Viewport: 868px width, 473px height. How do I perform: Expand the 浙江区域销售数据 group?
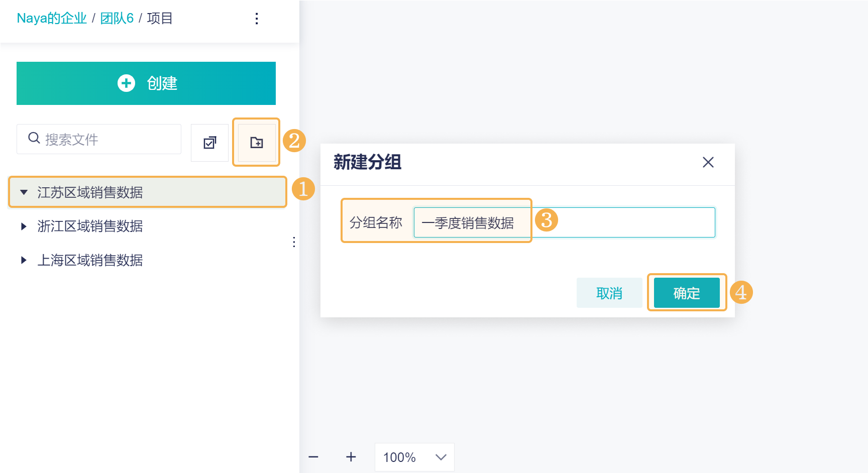click(x=24, y=226)
